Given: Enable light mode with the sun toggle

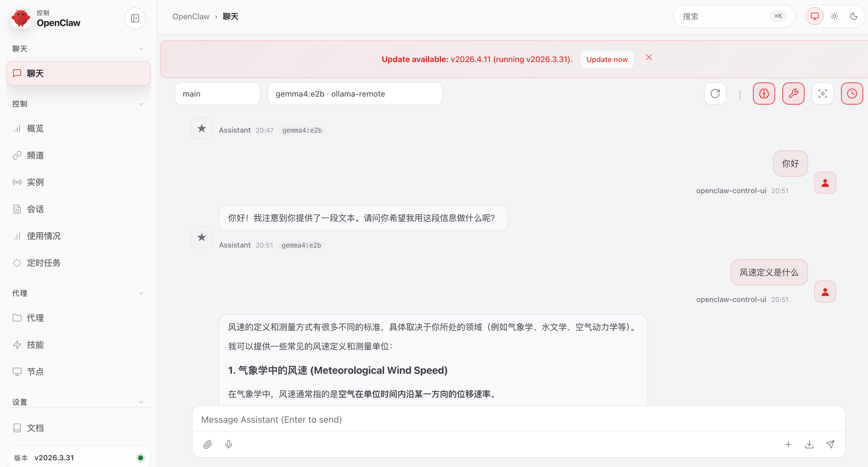Looking at the screenshot, I should [834, 16].
